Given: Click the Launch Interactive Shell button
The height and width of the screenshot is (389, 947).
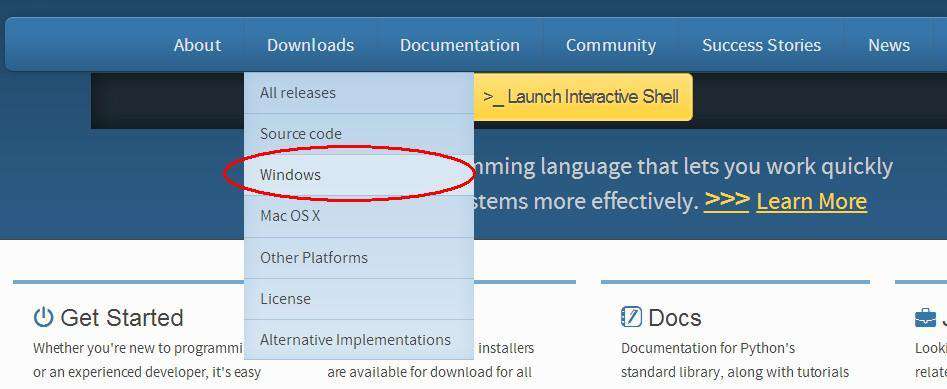Looking at the screenshot, I should pos(583,97).
